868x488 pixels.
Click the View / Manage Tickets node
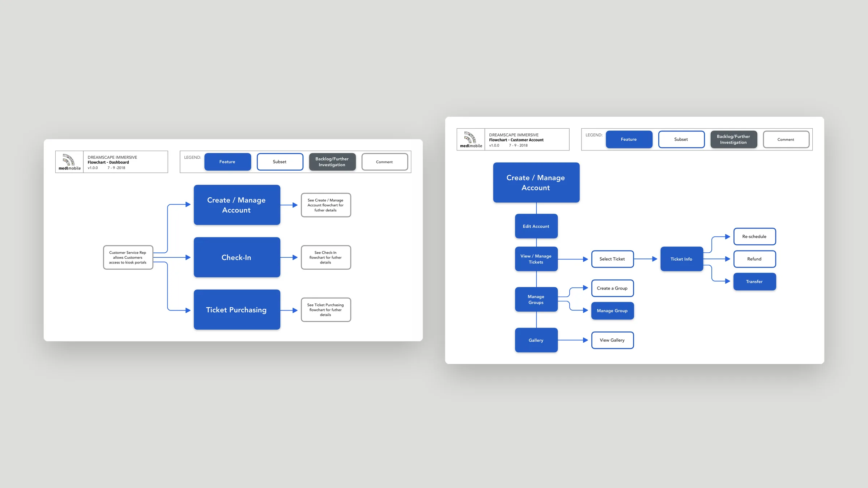click(536, 259)
